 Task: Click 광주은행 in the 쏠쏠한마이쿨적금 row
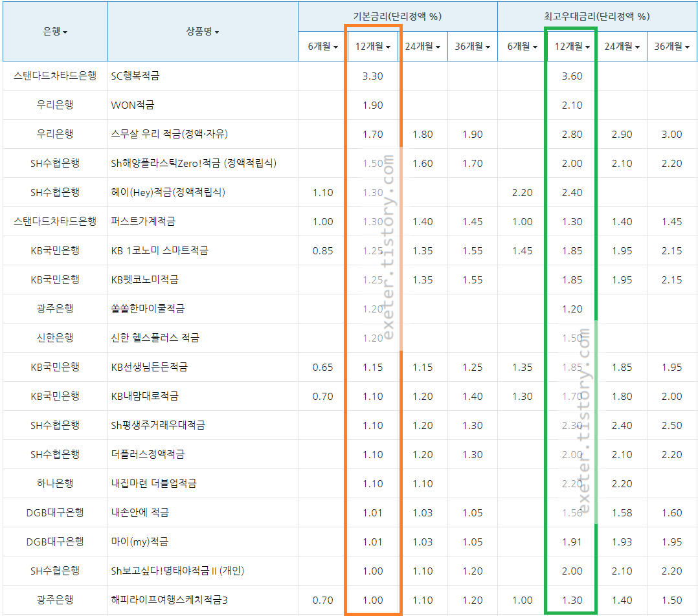click(55, 309)
